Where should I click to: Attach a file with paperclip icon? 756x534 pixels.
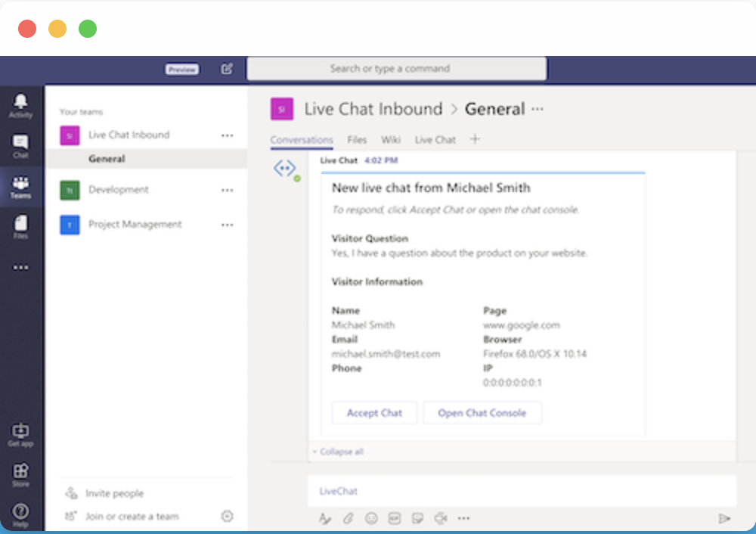click(x=348, y=519)
